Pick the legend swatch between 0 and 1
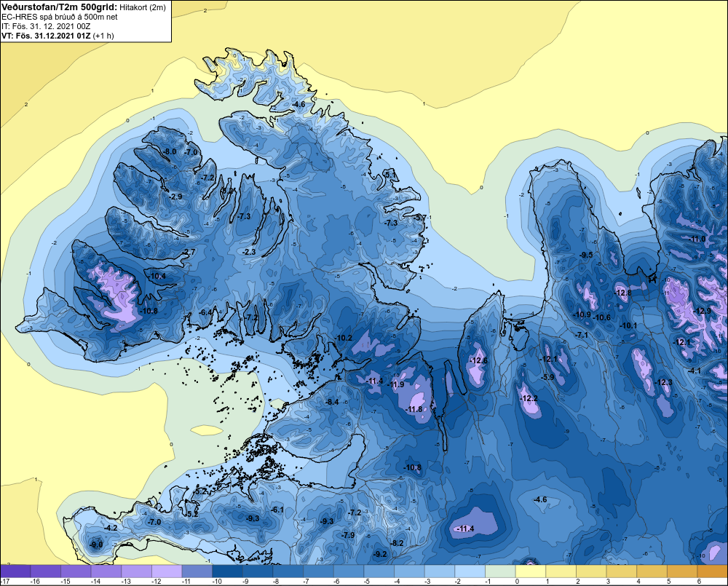The width and height of the screenshot is (728, 586). click(531, 571)
